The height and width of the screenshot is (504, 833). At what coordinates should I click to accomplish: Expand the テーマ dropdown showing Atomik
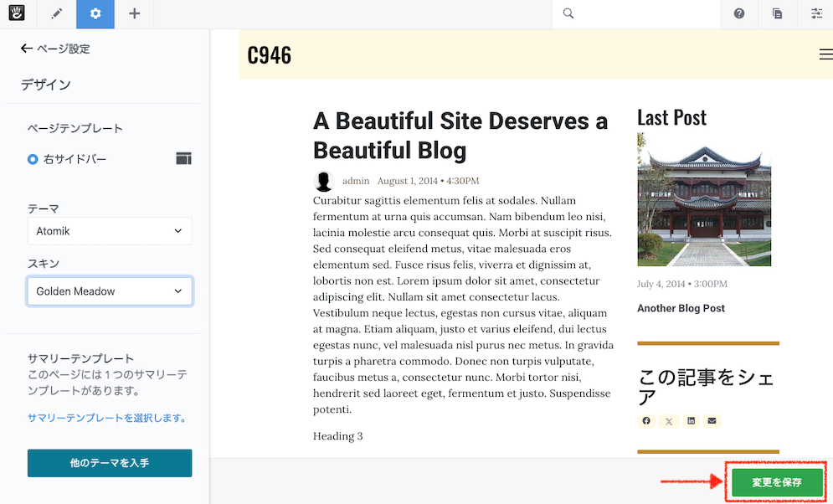tap(110, 231)
